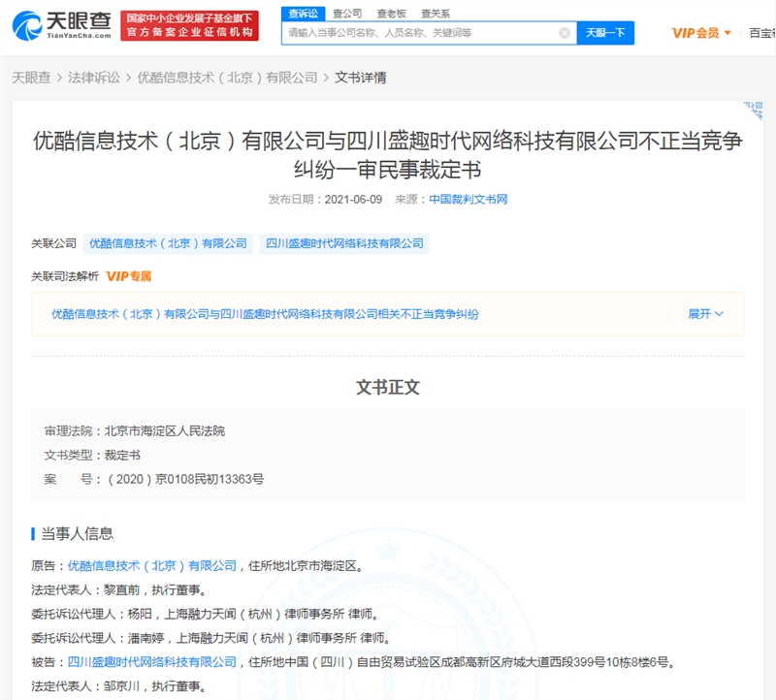Open the related unfair competition dispute analysis link
Viewport: 776px width, 700px height.
[265, 314]
